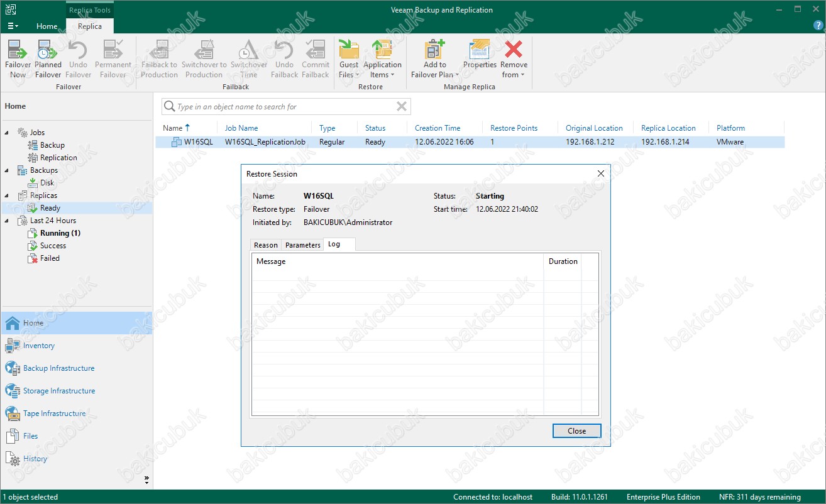This screenshot has width=826, height=504.
Task: Sort by the Status column header
Action: (x=375, y=128)
